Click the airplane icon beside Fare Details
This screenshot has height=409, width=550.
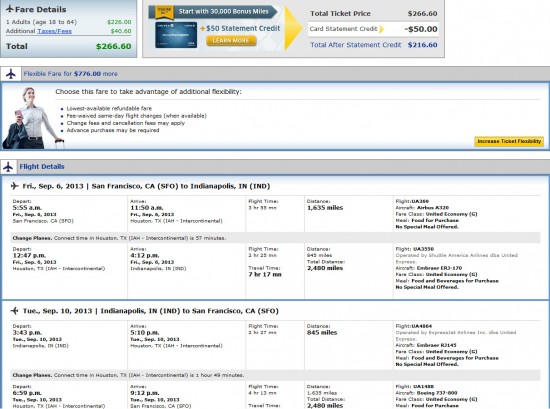10,9
